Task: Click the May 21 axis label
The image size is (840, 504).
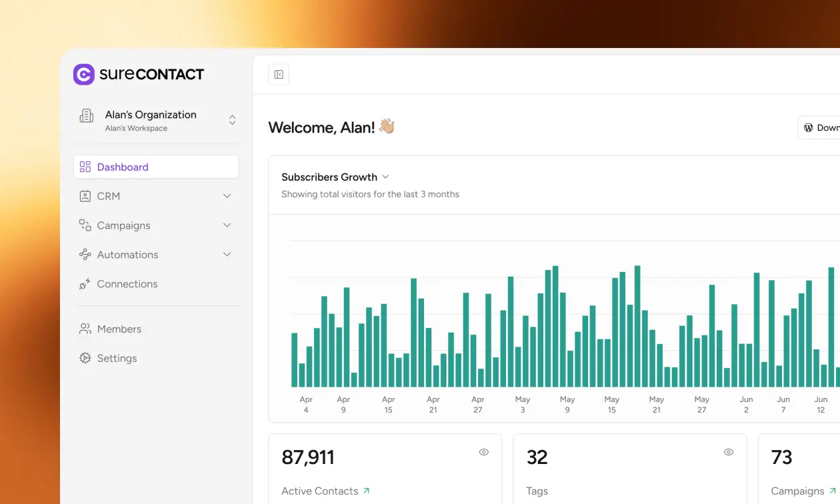Action: pos(657,405)
